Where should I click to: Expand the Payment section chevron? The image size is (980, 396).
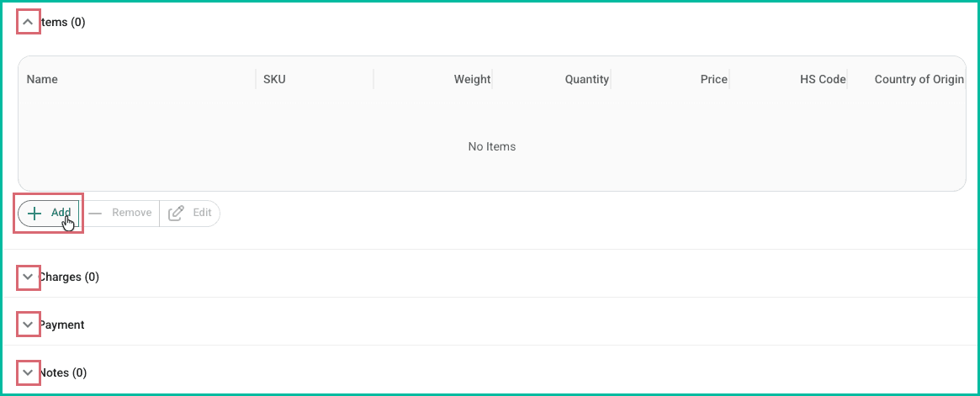(29, 325)
